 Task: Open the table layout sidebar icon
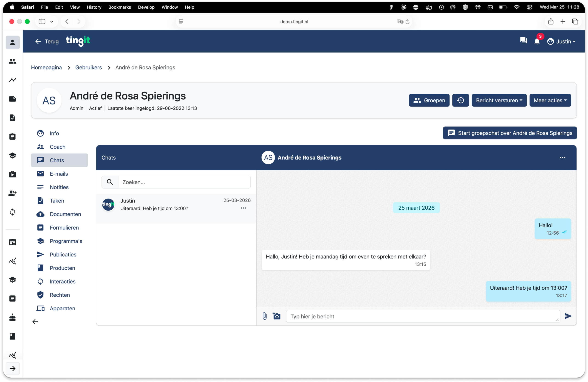(13, 242)
